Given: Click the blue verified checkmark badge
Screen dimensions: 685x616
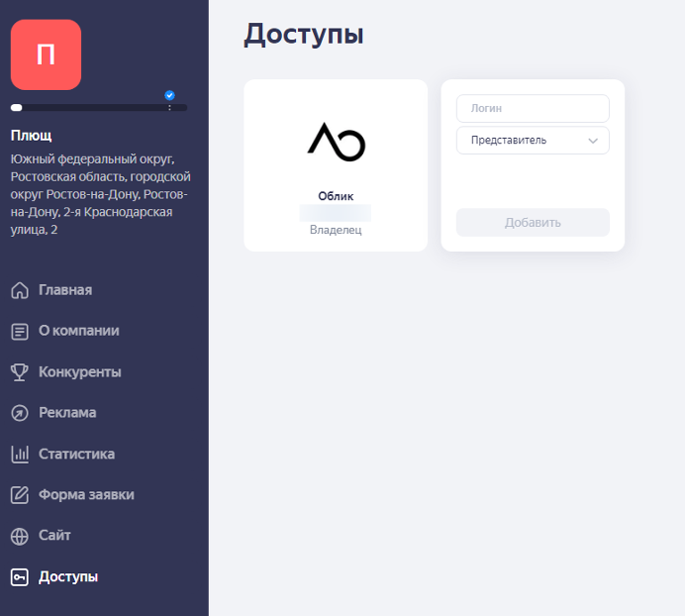Looking at the screenshot, I should tap(169, 95).
